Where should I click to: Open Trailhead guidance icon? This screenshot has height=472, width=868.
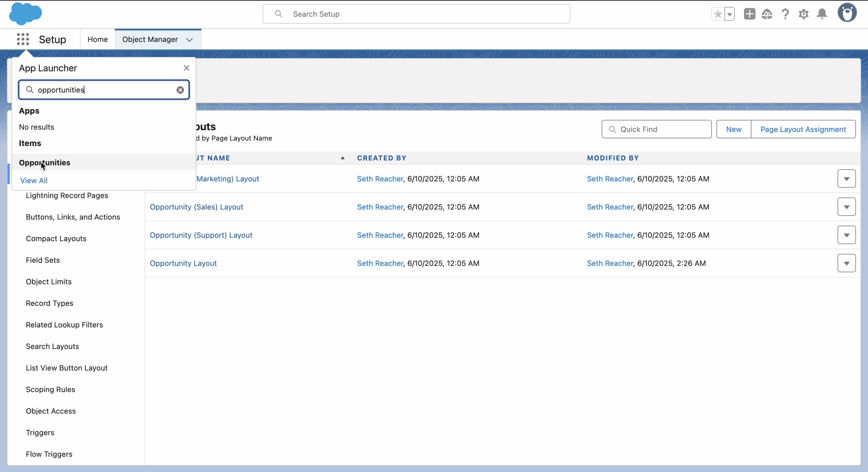pos(767,14)
